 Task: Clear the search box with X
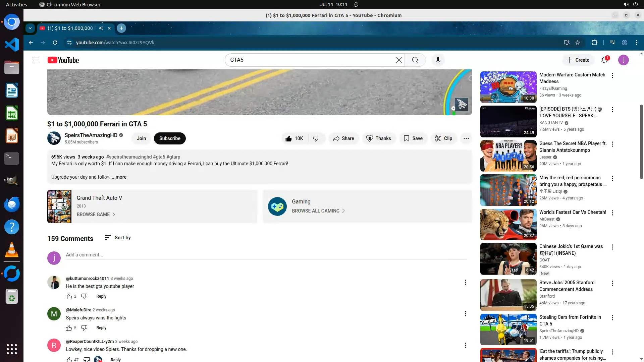click(399, 60)
